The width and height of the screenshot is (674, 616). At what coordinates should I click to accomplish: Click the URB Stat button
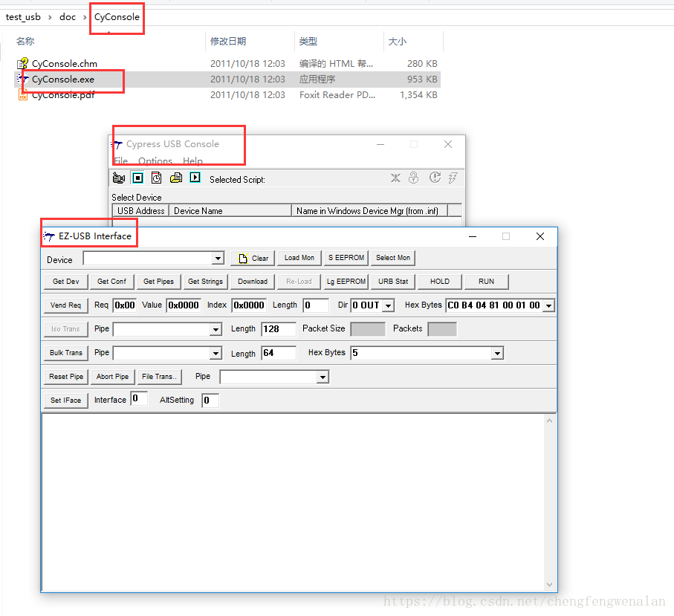coord(393,282)
